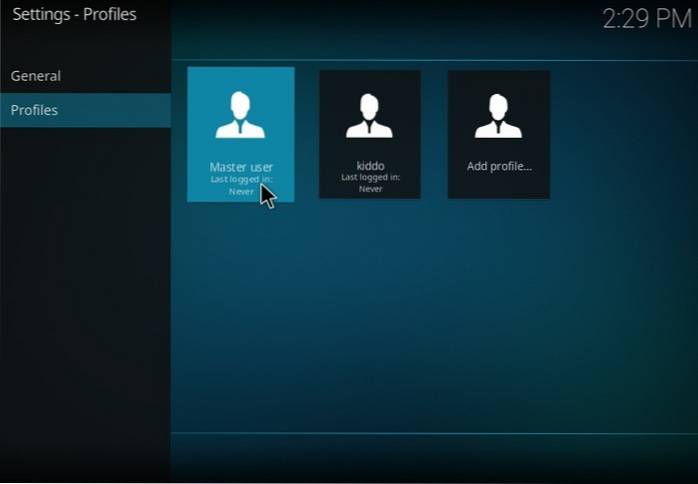Click "Never" text on Master user tile
Screen dimensions: 698x484
(241, 190)
